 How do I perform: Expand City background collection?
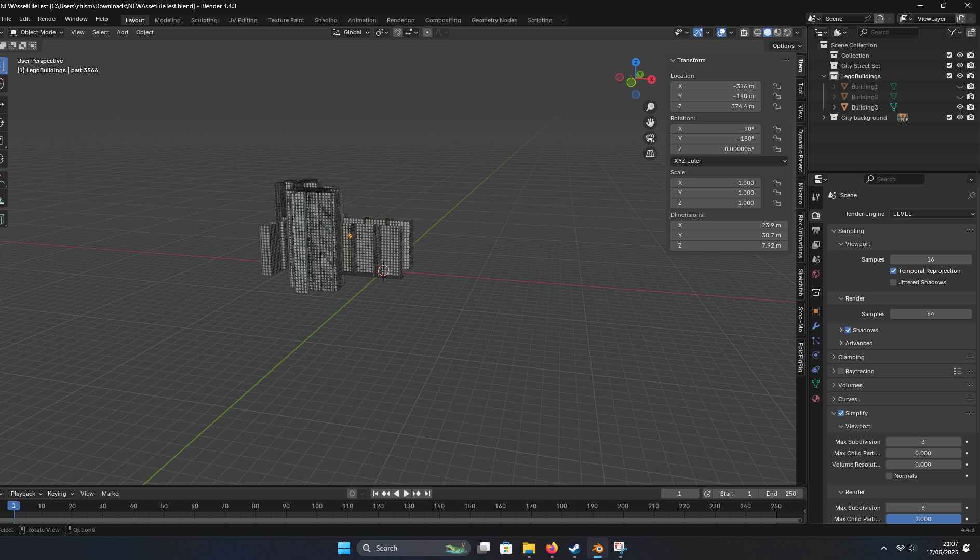click(824, 118)
